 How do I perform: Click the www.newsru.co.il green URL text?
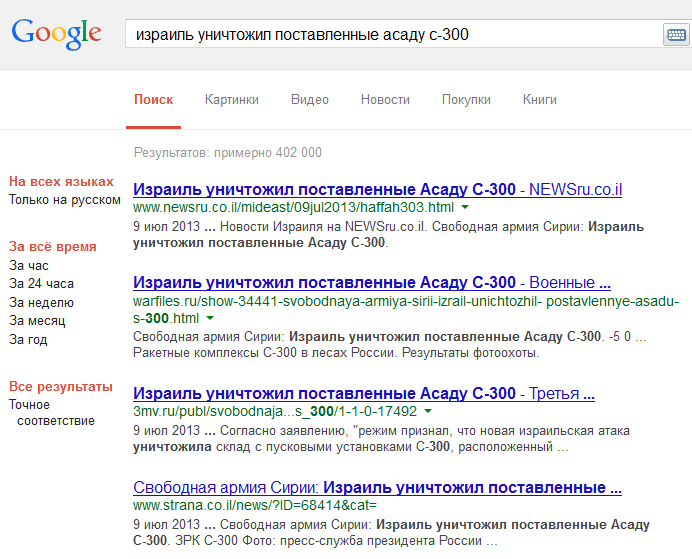(x=293, y=207)
